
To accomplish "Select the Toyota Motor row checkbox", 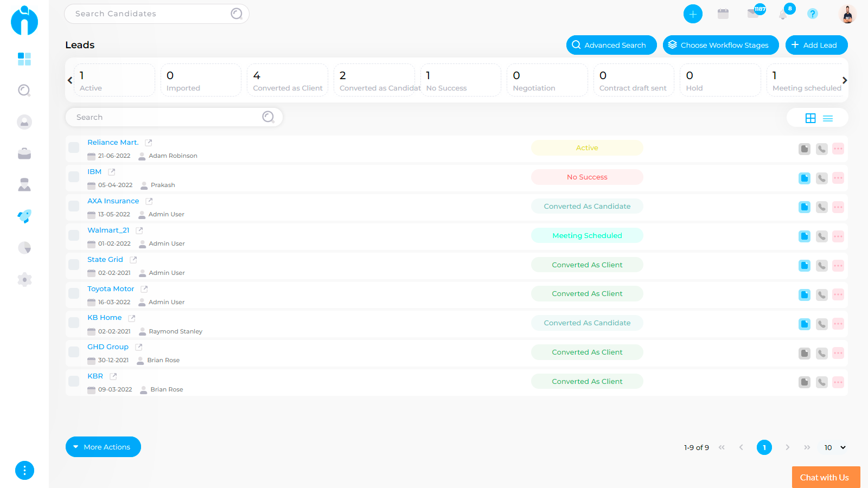I will click(x=74, y=293).
